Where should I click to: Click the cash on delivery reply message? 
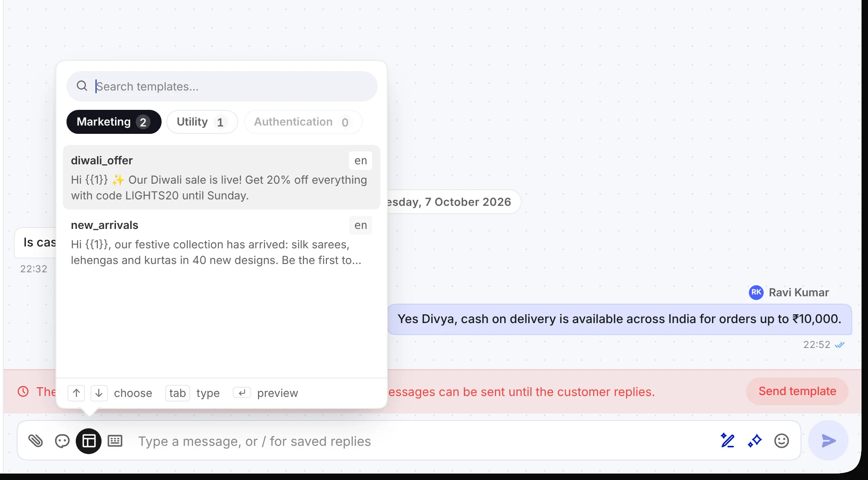(620, 319)
